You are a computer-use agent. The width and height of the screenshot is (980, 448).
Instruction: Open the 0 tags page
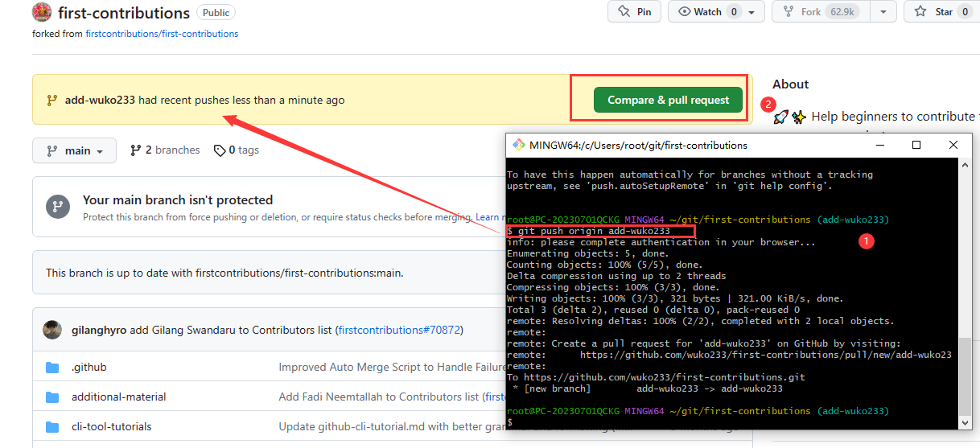pyautogui.click(x=237, y=150)
